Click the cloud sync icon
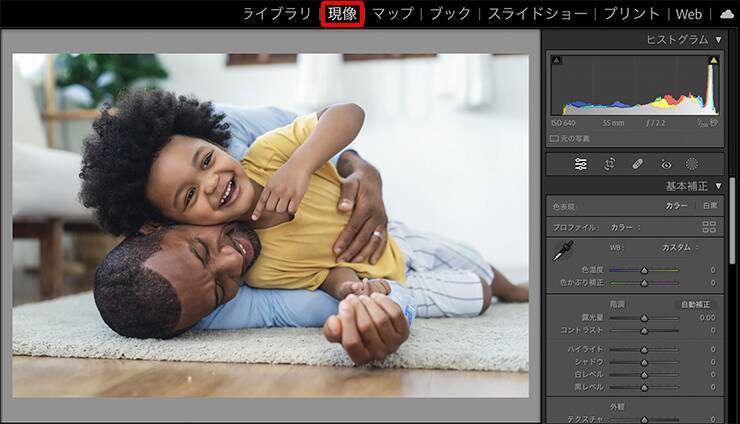 pos(726,14)
